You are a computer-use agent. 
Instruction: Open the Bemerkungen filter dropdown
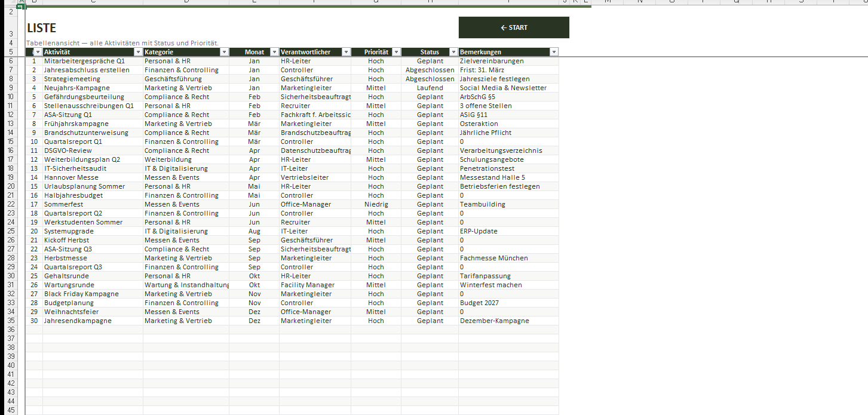coord(554,53)
